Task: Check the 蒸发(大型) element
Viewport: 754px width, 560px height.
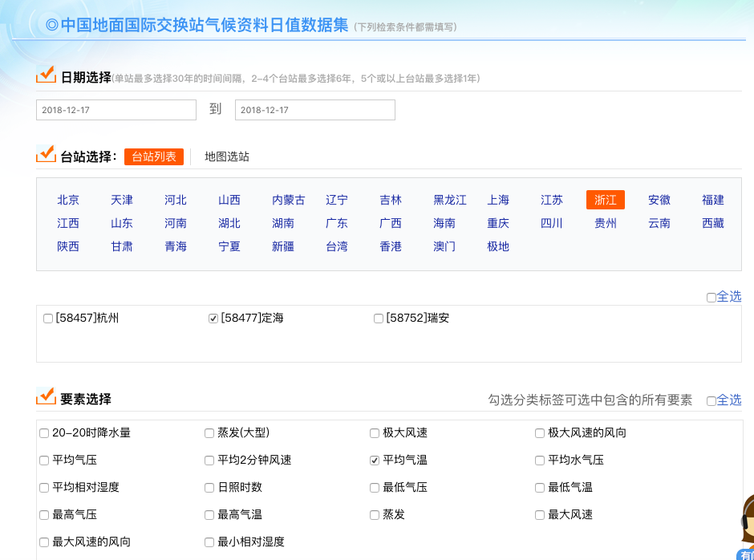Action: coord(209,432)
